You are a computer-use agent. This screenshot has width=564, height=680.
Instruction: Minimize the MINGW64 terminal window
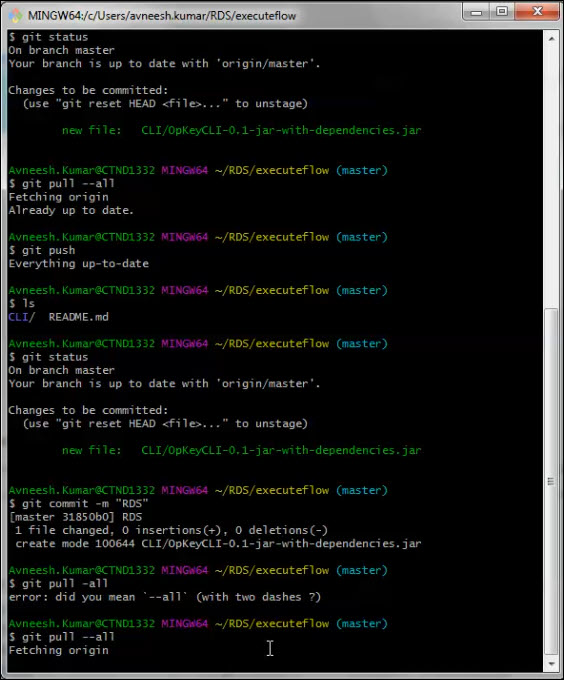click(476, 12)
